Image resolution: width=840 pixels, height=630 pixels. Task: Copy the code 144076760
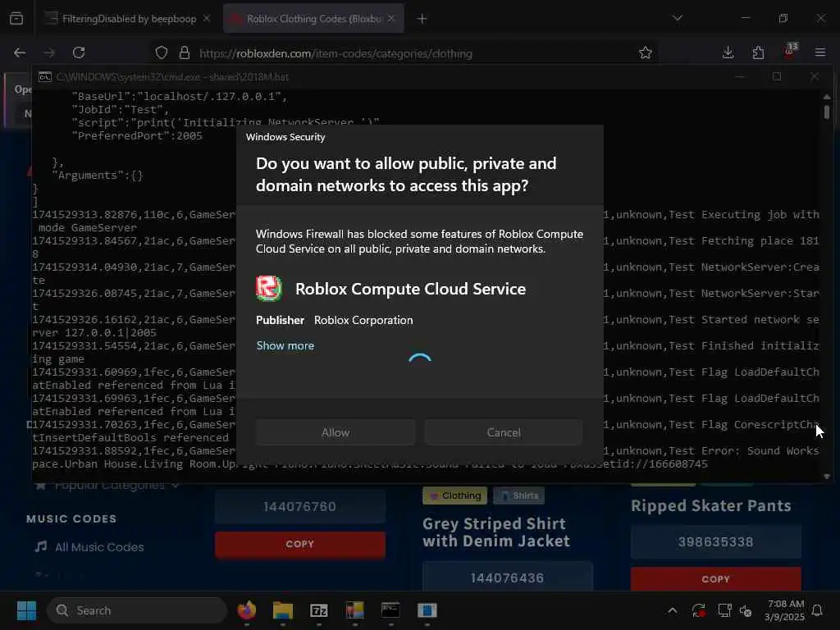tap(300, 545)
